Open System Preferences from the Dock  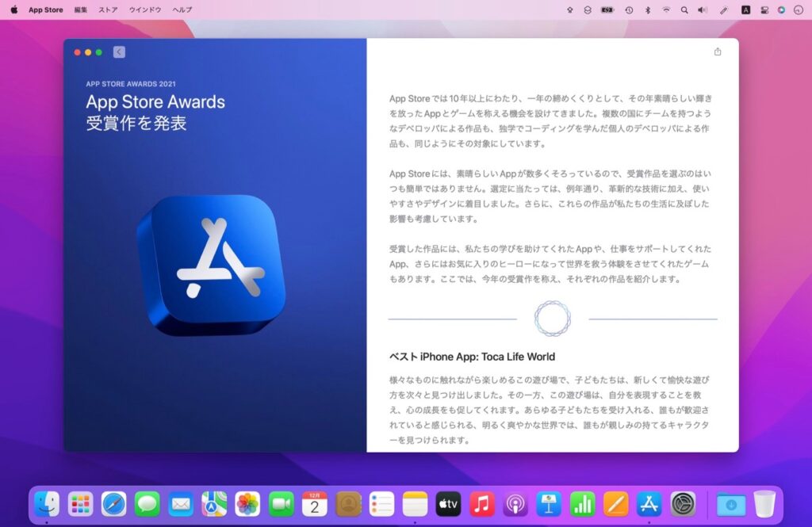click(684, 505)
